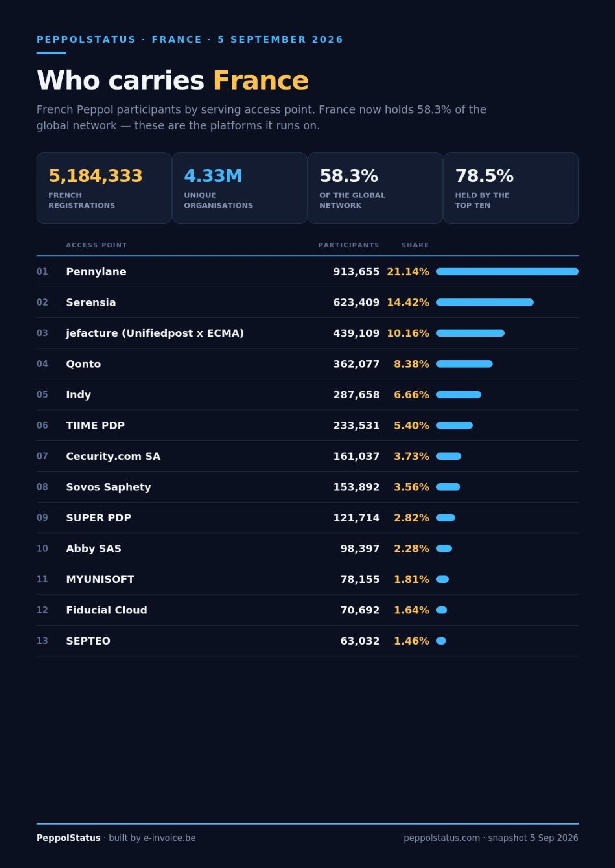
Task: Click the "Who carries France" headline
Action: click(x=173, y=80)
